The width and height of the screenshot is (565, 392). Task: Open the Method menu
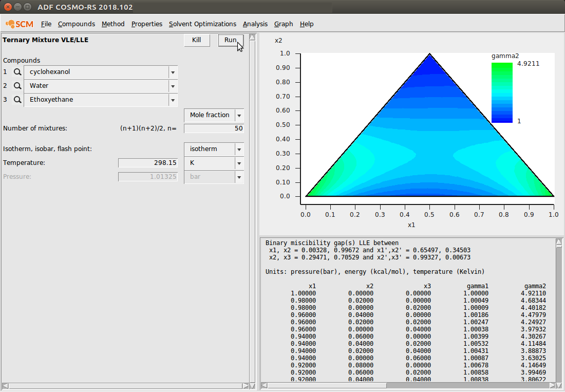pos(113,24)
